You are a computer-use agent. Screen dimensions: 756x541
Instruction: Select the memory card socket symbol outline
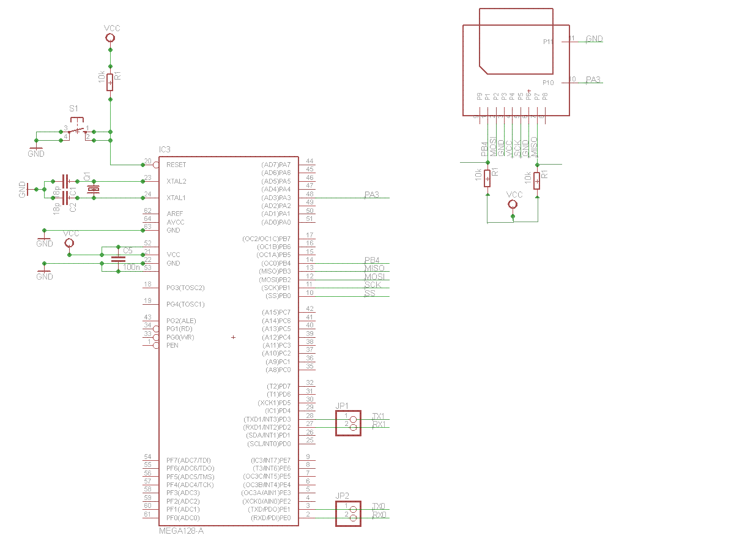516,61
